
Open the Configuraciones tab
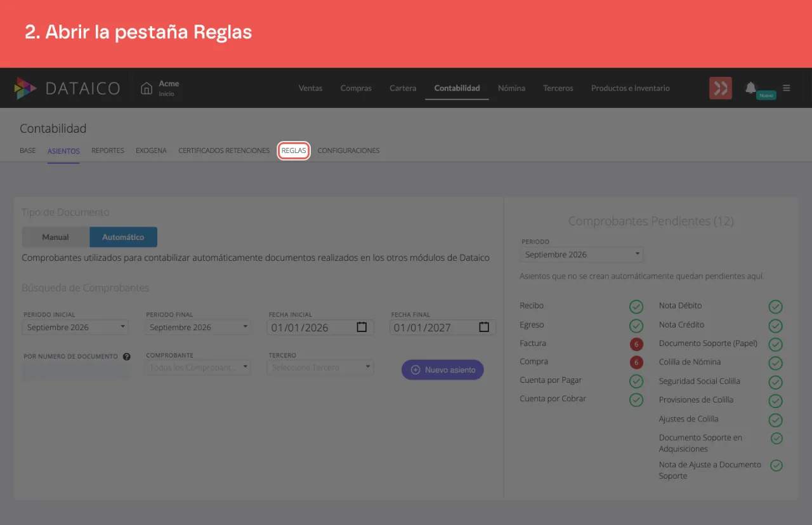tap(348, 150)
